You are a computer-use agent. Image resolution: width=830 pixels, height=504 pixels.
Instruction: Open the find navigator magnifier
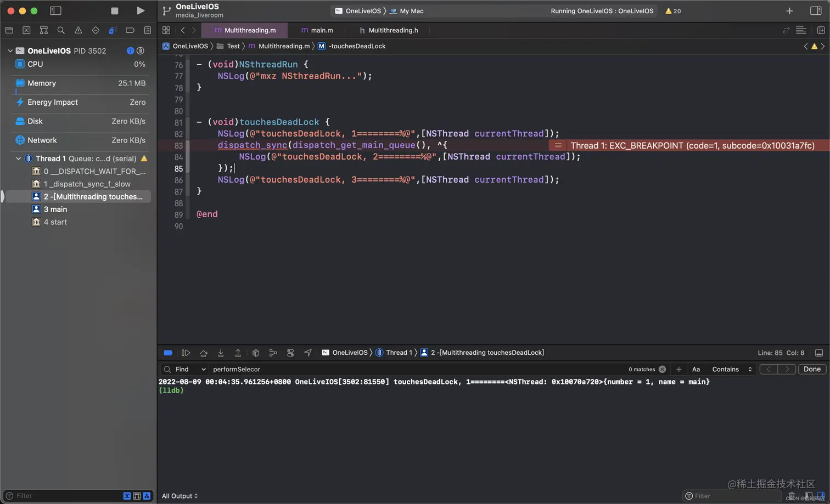click(61, 30)
